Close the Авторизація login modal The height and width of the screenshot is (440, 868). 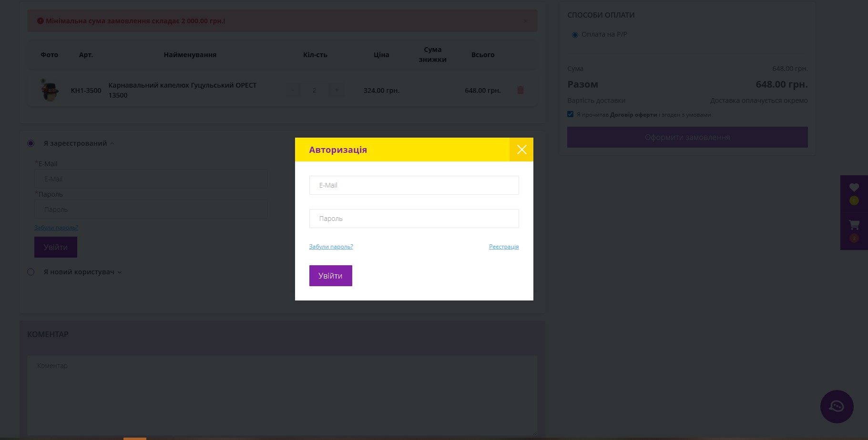pos(521,150)
